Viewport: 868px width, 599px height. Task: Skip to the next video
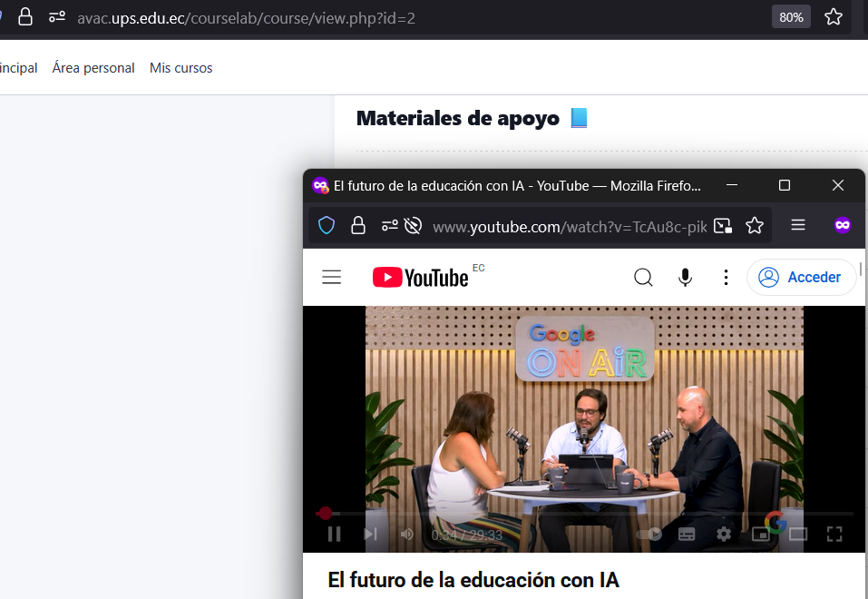point(370,535)
